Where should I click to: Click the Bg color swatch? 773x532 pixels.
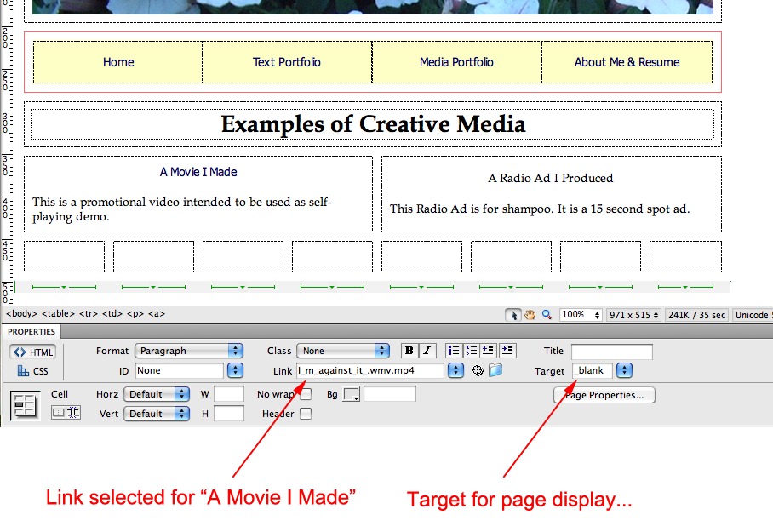tap(352, 394)
